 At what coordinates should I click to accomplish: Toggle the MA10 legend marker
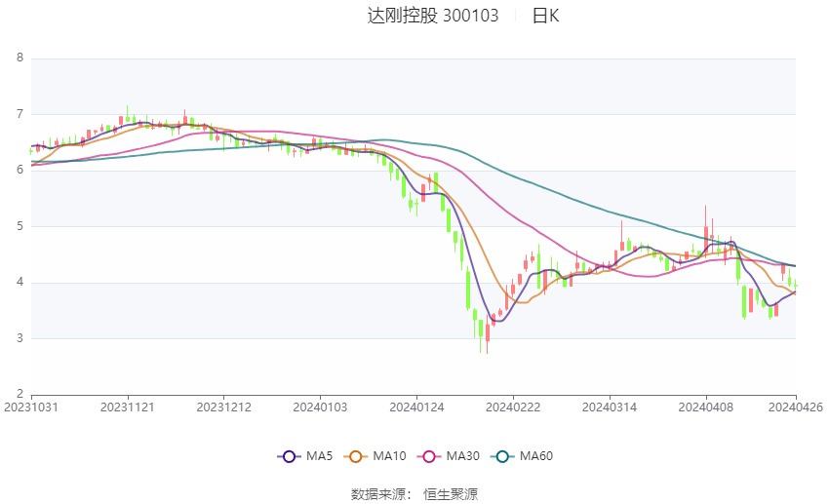tap(356, 456)
